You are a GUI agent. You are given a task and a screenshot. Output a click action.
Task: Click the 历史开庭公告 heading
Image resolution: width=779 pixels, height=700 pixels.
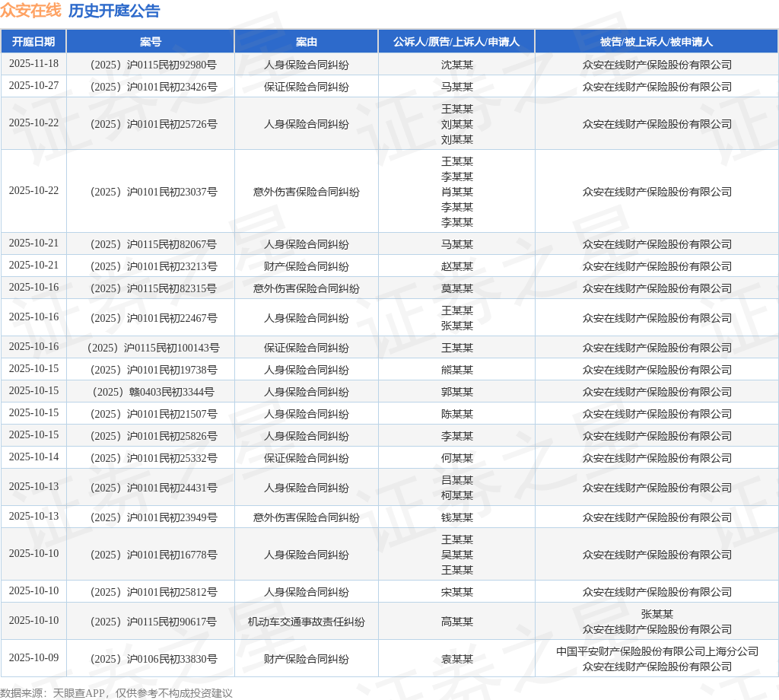pos(114,11)
